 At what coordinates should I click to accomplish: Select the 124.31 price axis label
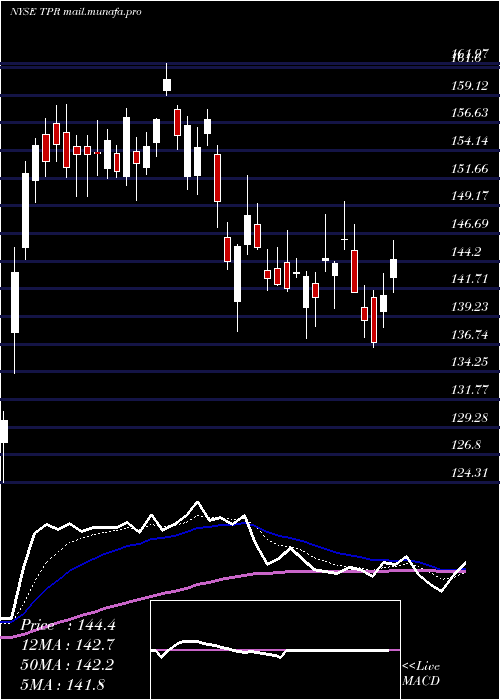click(x=471, y=473)
